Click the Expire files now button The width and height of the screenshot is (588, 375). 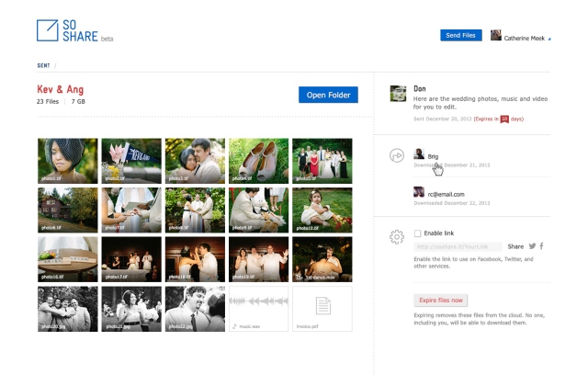pyautogui.click(x=442, y=300)
